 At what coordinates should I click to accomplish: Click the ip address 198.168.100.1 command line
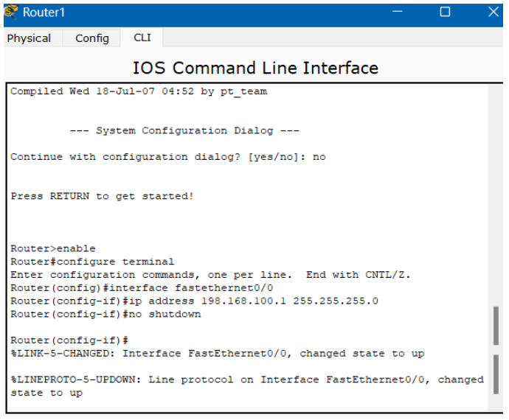pyautogui.click(x=195, y=301)
